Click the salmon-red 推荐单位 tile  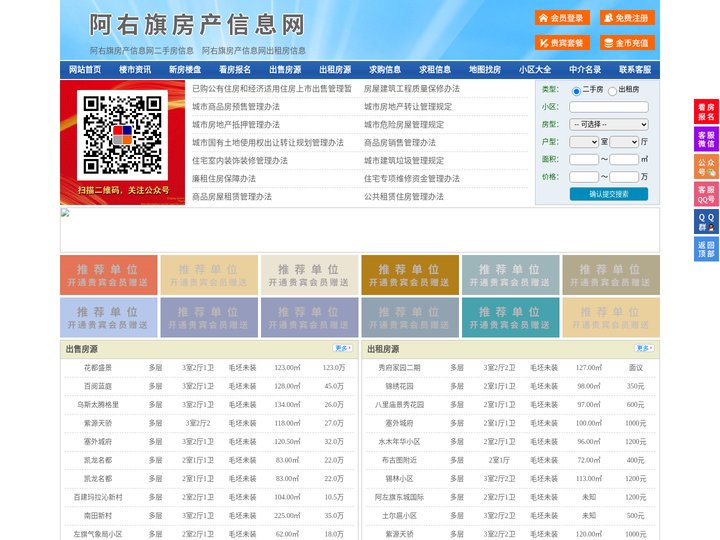pos(109,275)
